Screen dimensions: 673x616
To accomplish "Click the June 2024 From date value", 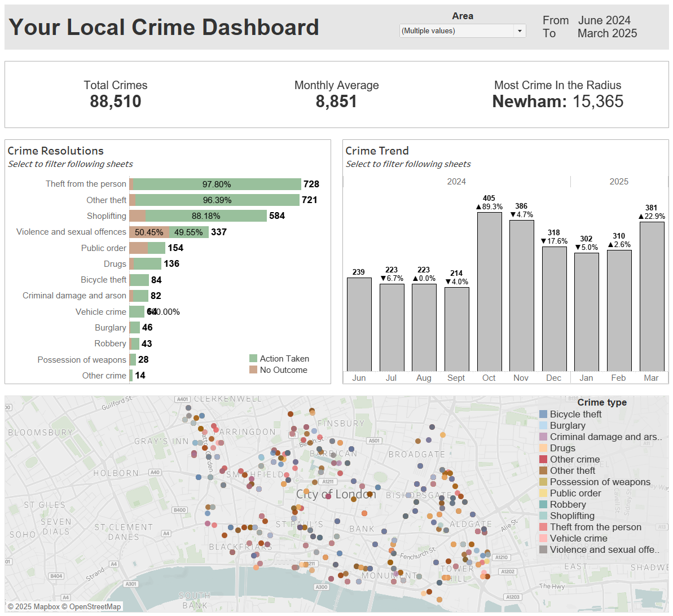I will [x=604, y=20].
